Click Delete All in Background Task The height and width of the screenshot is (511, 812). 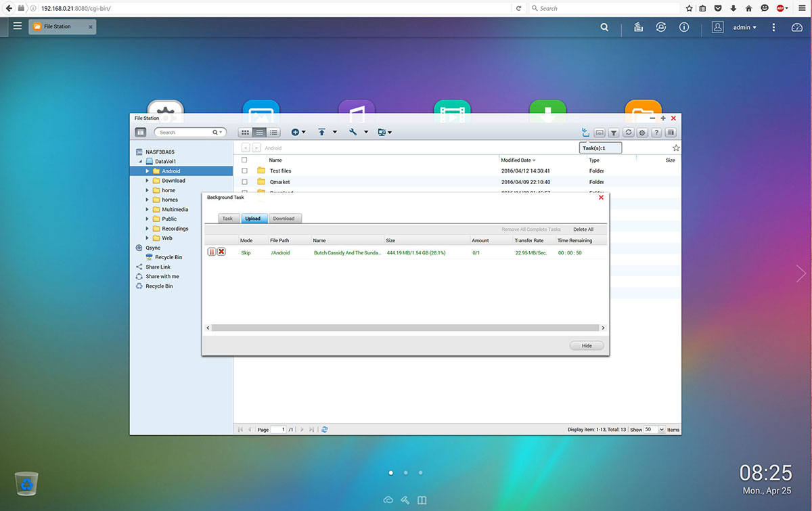[583, 229]
